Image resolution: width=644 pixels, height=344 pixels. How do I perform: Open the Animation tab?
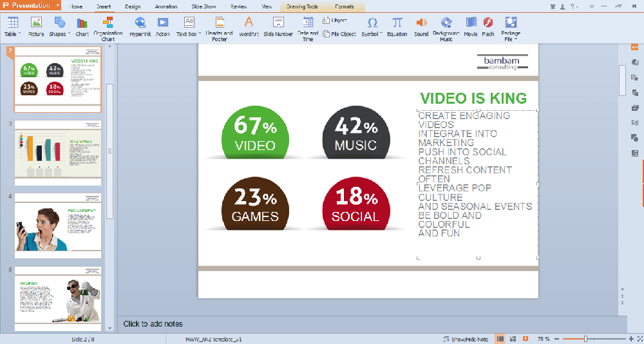[x=166, y=6]
